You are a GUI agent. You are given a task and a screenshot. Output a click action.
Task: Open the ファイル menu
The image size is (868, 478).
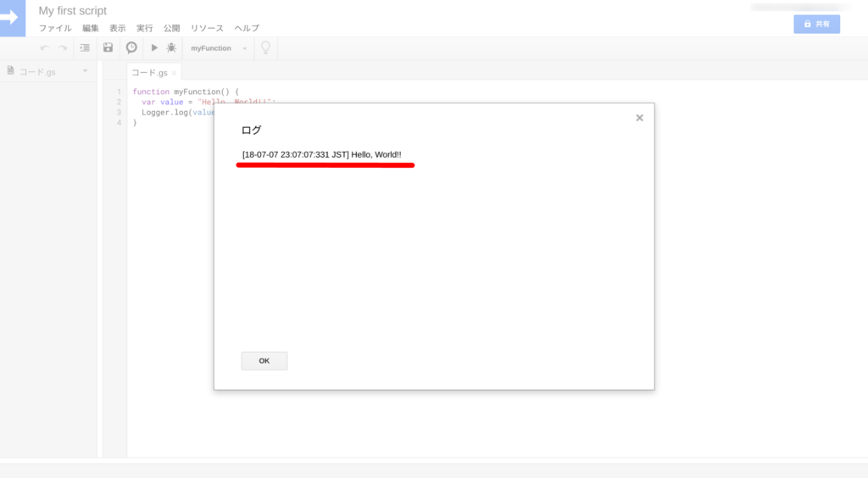[55, 28]
